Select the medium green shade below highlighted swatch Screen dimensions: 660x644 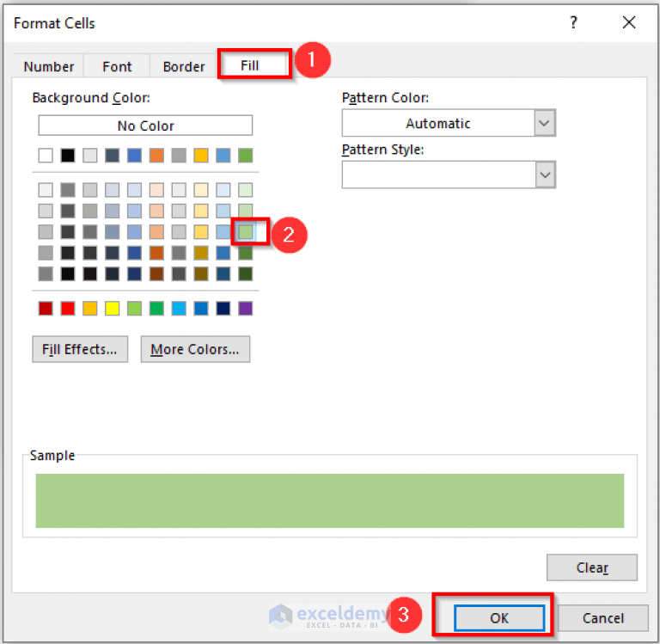tap(246, 253)
